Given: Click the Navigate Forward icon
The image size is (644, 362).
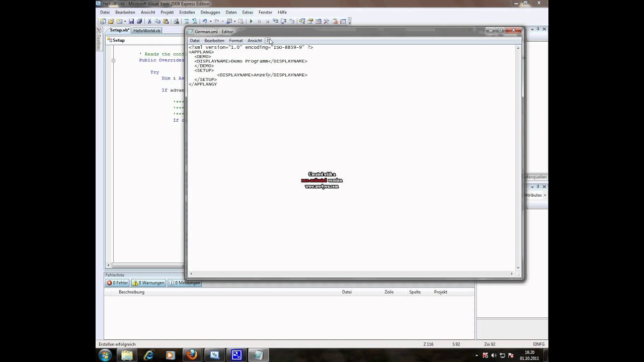Looking at the screenshot, I should [241, 21].
